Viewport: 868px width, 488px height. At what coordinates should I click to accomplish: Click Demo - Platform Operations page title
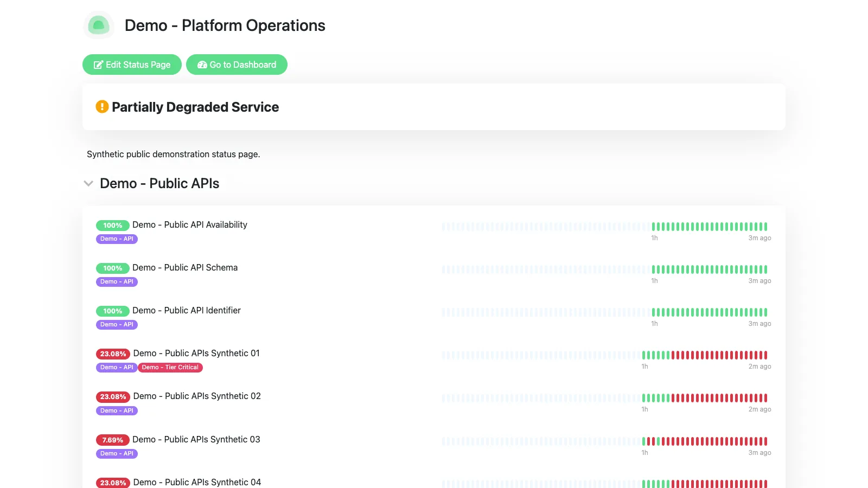pos(225,25)
